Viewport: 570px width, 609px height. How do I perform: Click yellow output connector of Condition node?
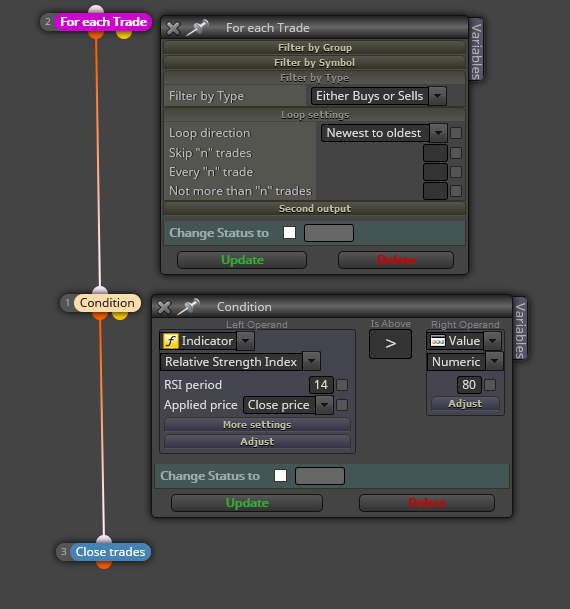120,316
